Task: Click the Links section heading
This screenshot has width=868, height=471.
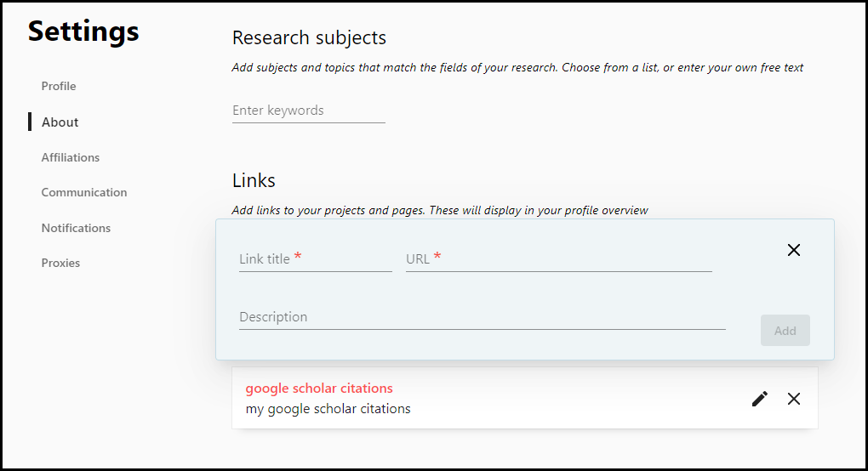Action: coord(254,180)
